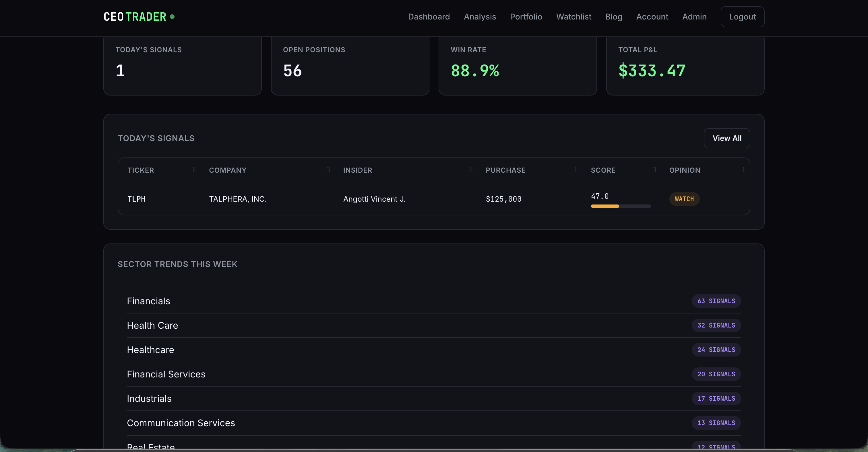Image resolution: width=868 pixels, height=452 pixels.
Task: Click the CEO TRADER logo
Action: 135,17
